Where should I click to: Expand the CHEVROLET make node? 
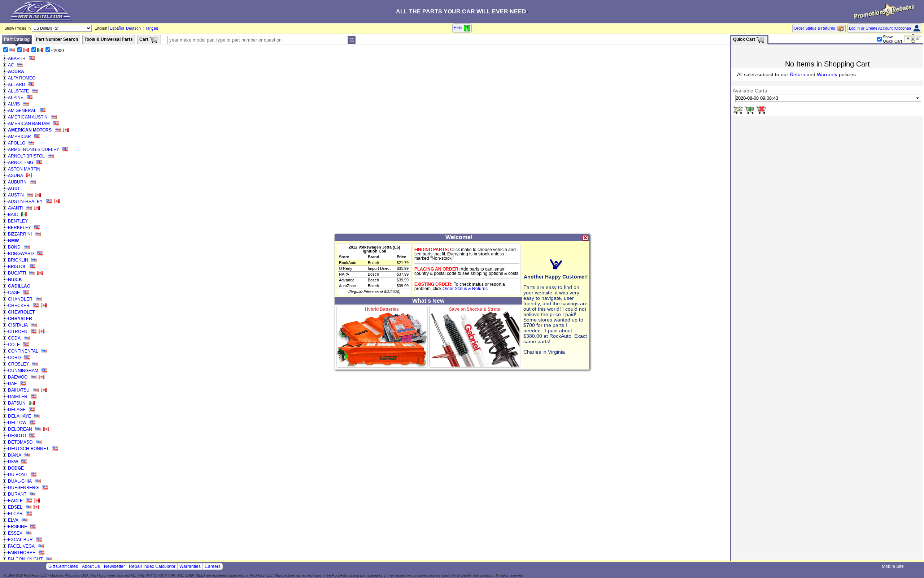click(x=5, y=312)
